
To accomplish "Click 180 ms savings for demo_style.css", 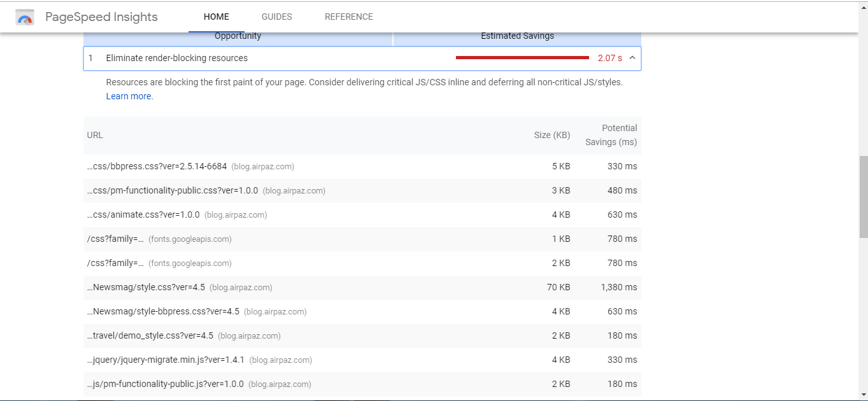I will [622, 335].
